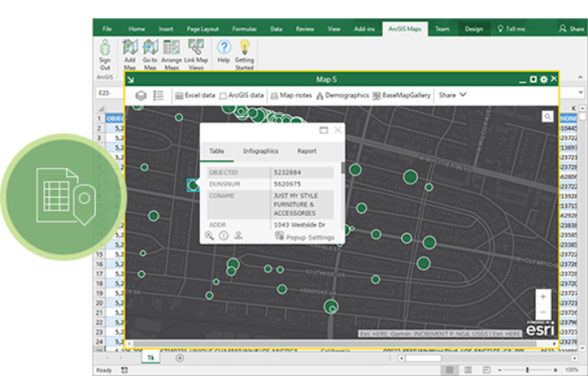Screen dimensions: 588x376
Task: Click the popup zoom-to magnifier icon
Action: coord(209,236)
